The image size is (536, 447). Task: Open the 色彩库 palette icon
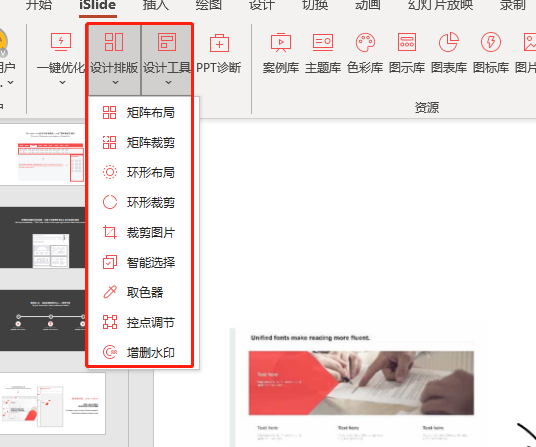[365, 42]
